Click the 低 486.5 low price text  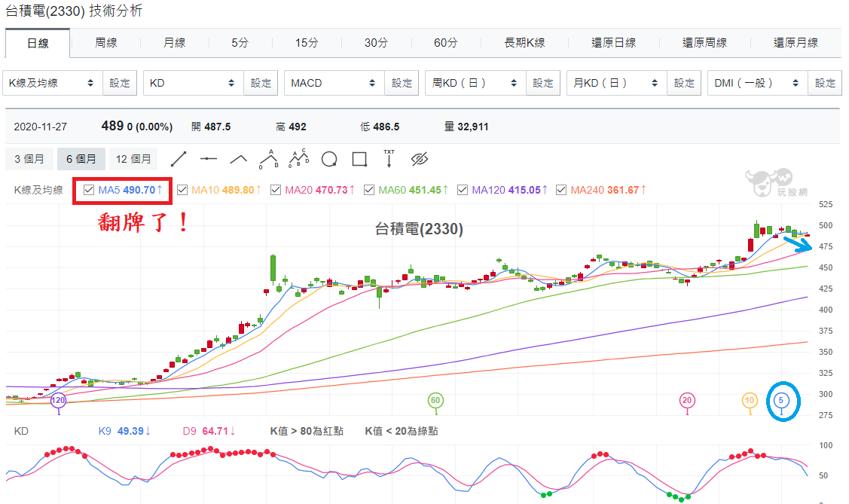coord(380,127)
